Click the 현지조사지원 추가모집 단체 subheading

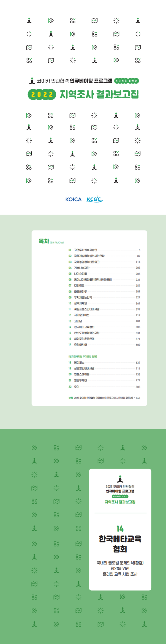click(x=83, y=356)
